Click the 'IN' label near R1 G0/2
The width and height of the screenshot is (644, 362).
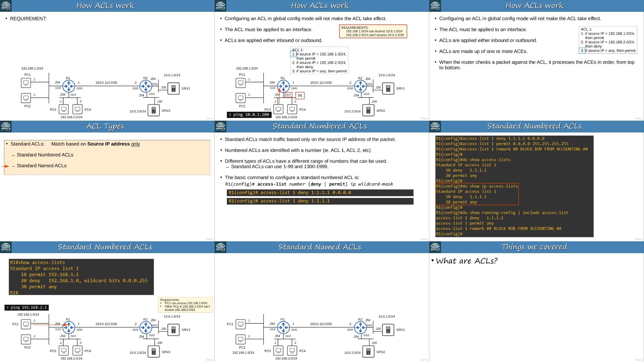pos(300,96)
